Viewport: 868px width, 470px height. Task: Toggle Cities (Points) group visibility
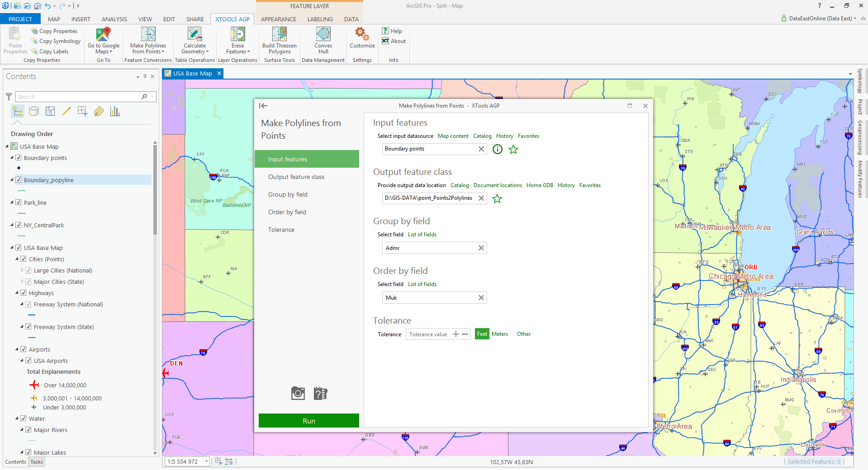click(24, 259)
